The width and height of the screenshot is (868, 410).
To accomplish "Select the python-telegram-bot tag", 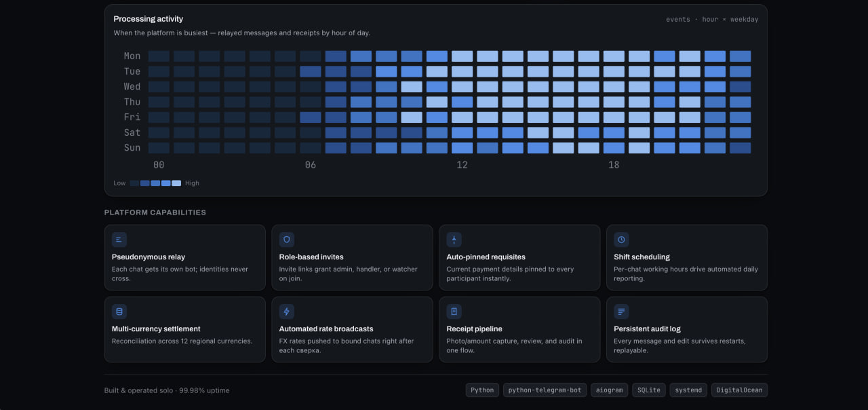I will (545, 390).
